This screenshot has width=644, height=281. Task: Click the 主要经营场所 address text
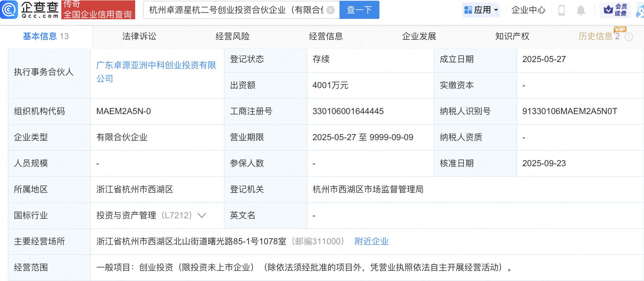coord(191,241)
